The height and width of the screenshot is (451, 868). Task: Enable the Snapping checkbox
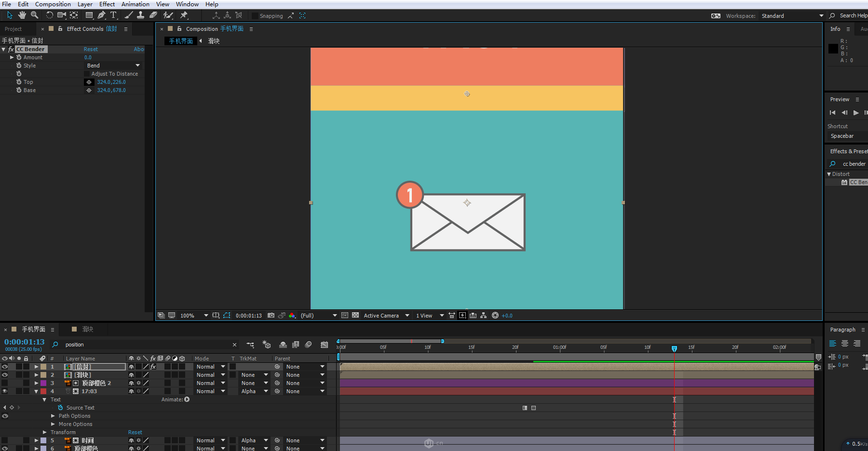click(255, 16)
